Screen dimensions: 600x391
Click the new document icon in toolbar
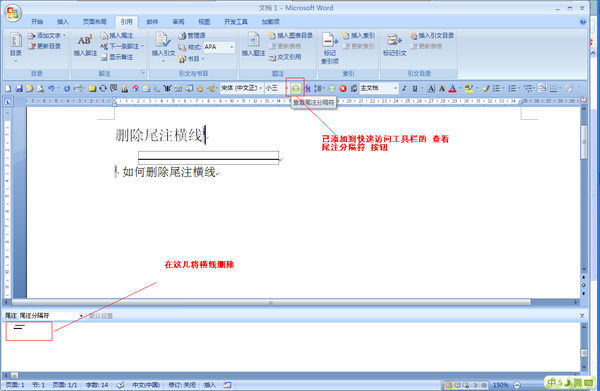pyautogui.click(x=8, y=88)
